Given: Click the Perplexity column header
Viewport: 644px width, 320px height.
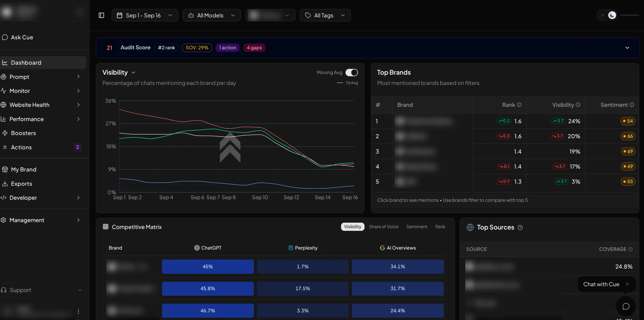Looking at the screenshot, I should pos(303,248).
